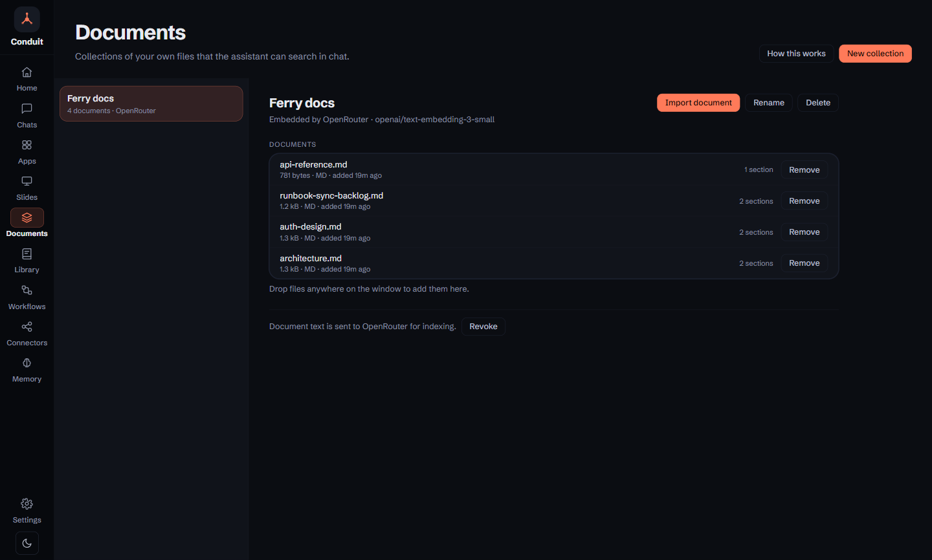Click the runbook-sync-backlog.md file name

click(331, 196)
